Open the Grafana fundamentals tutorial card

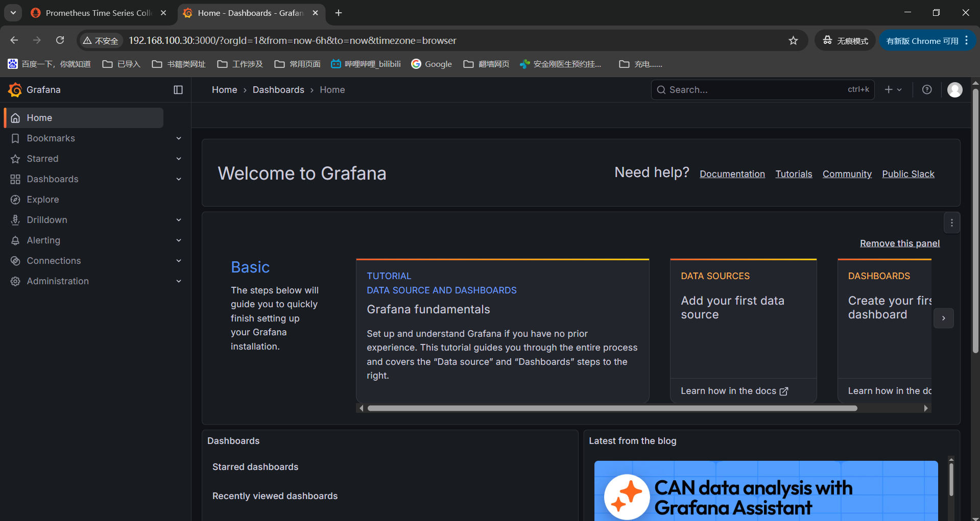click(503, 331)
